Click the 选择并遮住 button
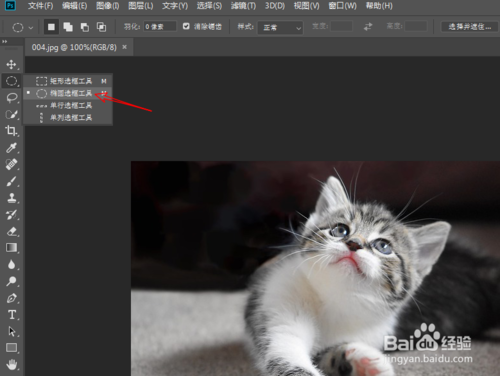The height and width of the screenshot is (376, 500). point(469,27)
